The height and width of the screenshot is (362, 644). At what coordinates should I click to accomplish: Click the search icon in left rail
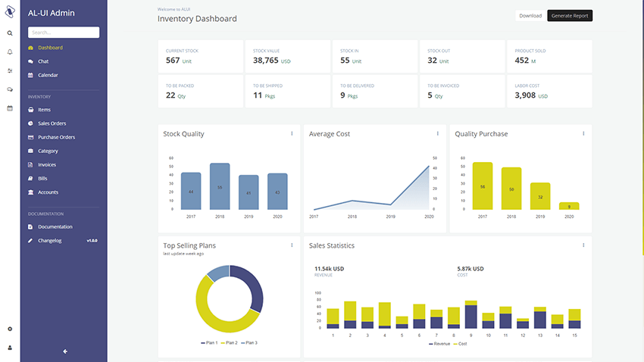coord(10,33)
